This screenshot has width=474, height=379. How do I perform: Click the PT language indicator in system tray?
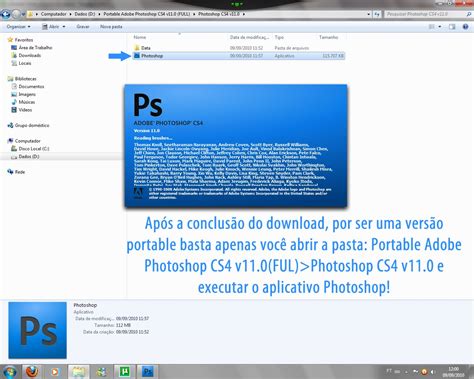[389, 371]
